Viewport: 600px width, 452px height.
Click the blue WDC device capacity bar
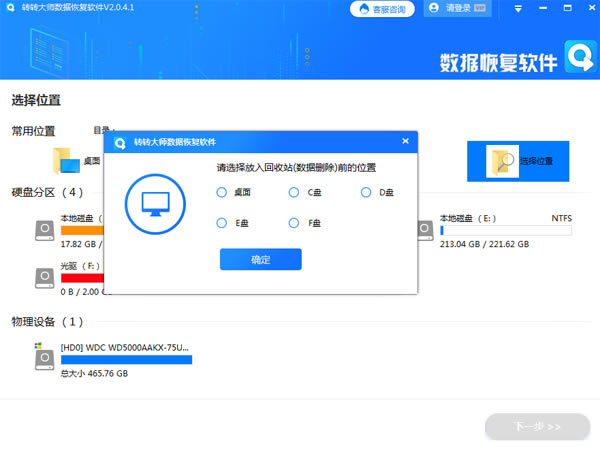point(127,359)
